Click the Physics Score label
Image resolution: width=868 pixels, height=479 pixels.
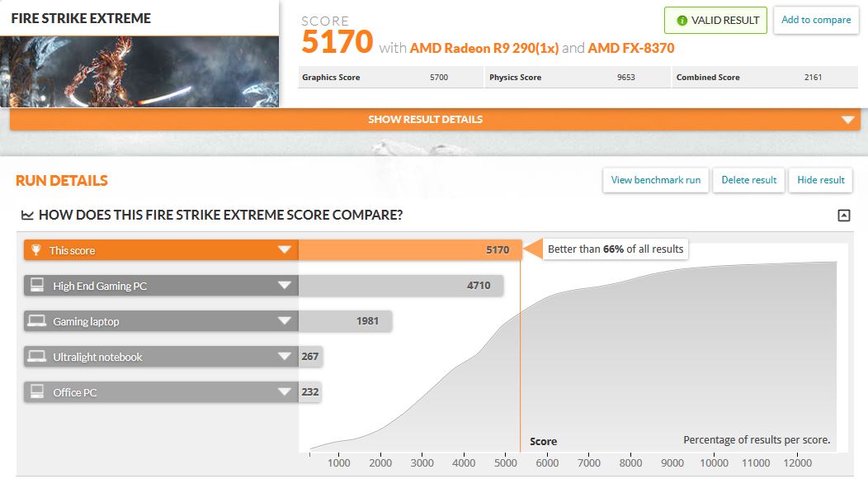(x=516, y=78)
